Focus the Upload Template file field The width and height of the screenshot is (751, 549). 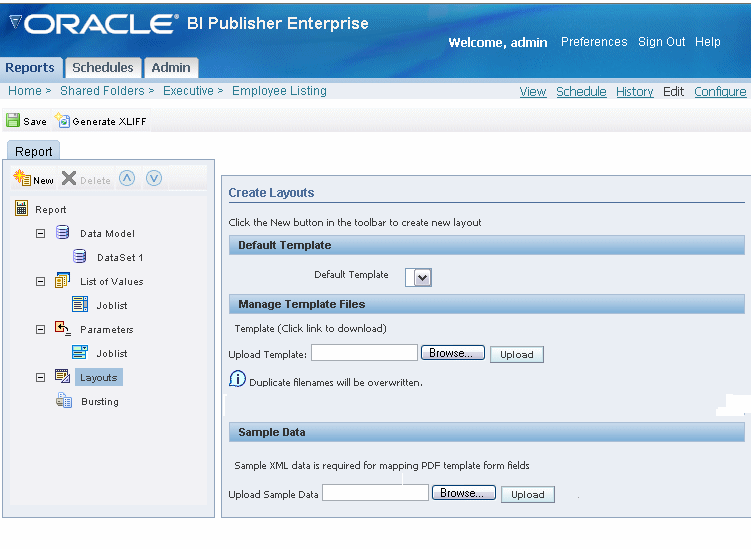[x=364, y=353]
